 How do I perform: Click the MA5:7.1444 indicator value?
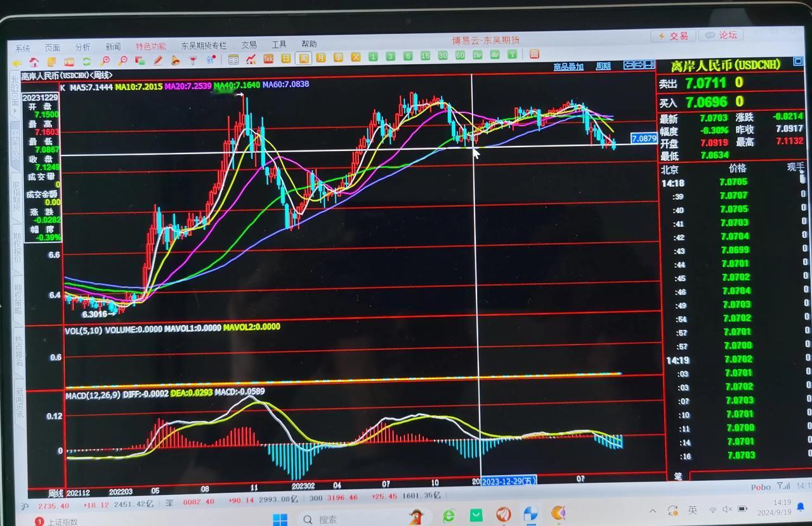[x=91, y=86]
